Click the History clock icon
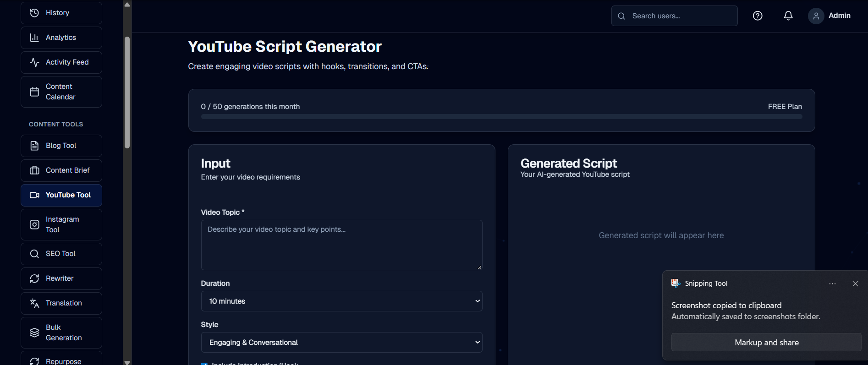Image resolution: width=868 pixels, height=365 pixels. pos(34,13)
